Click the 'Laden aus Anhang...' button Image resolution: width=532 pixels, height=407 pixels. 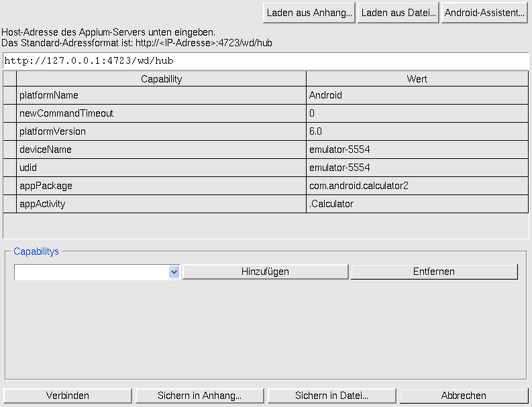point(309,13)
